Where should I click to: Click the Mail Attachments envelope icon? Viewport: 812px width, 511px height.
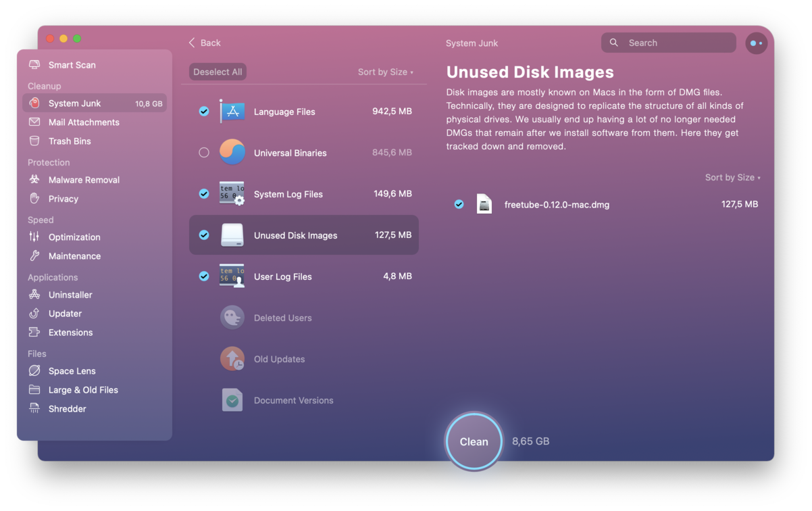coord(34,122)
